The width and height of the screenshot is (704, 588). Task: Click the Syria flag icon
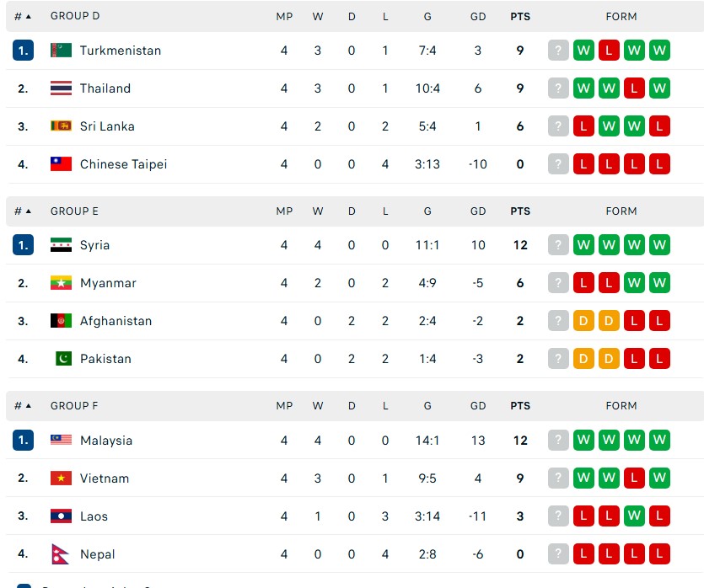(x=61, y=245)
